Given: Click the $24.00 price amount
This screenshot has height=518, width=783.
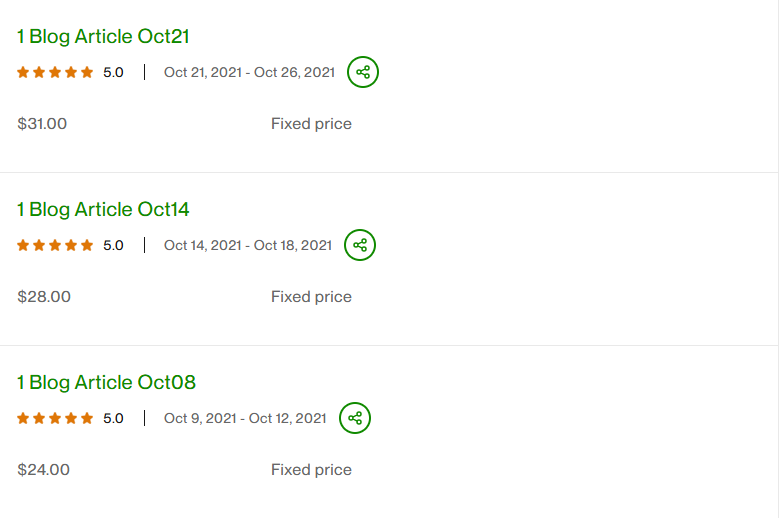Looking at the screenshot, I should coord(44,470).
